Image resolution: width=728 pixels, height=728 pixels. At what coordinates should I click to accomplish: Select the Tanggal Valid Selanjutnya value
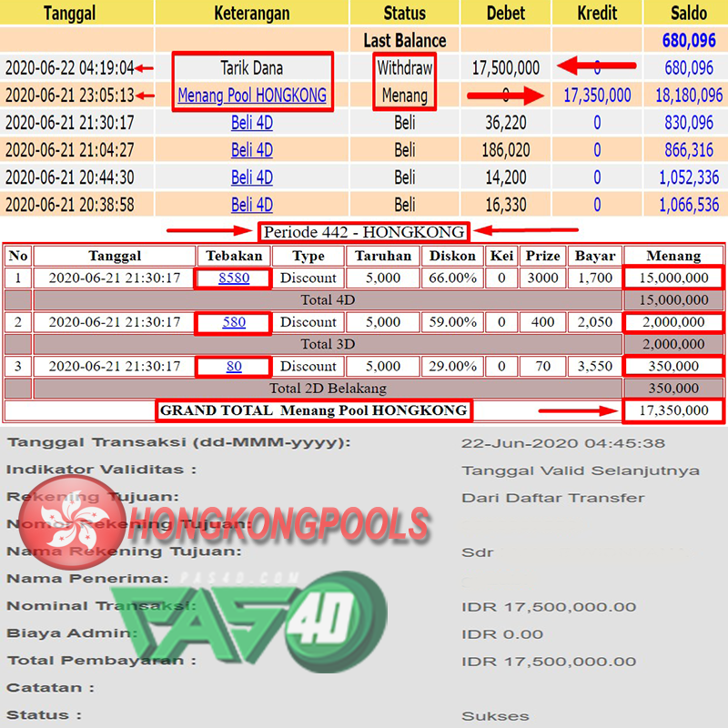(x=581, y=470)
